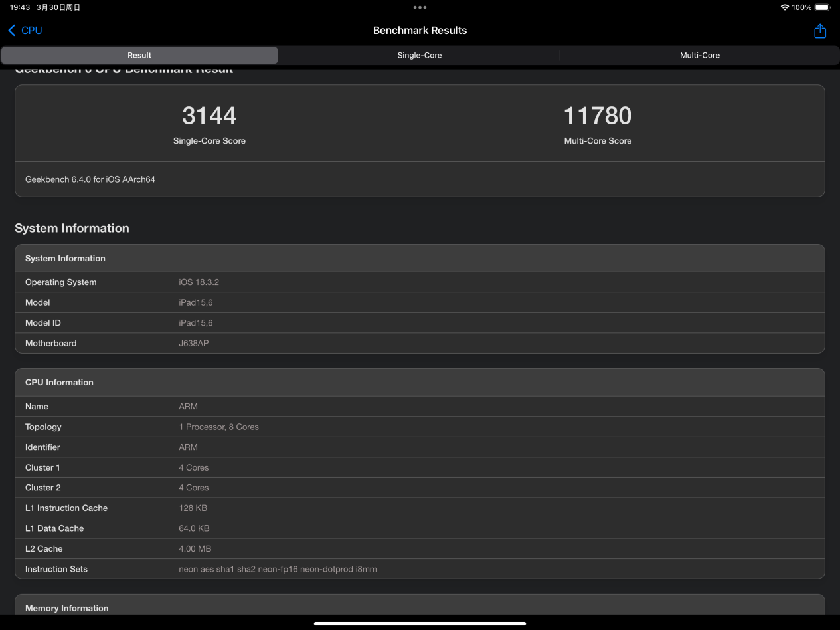Tap the Multi-Core Score 11780
840x630 pixels.
597,116
